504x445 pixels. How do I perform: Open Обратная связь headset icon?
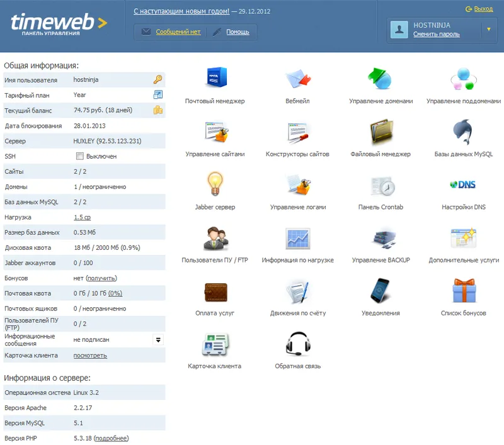point(298,344)
